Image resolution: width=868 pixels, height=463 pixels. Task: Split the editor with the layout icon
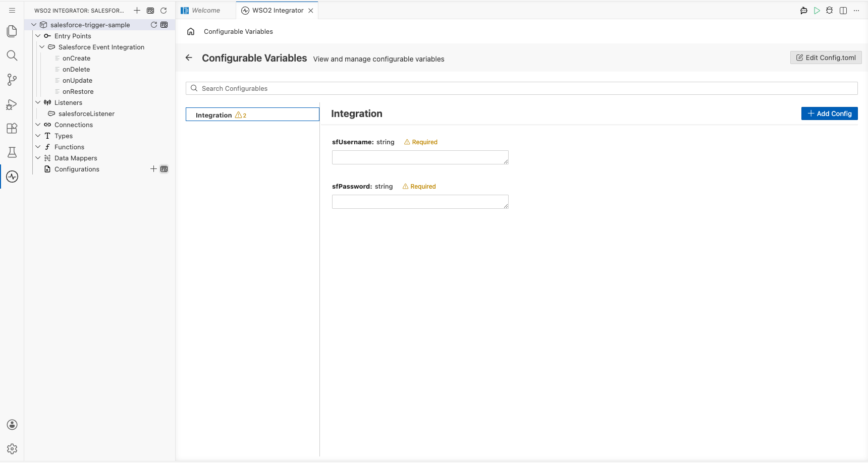point(843,10)
